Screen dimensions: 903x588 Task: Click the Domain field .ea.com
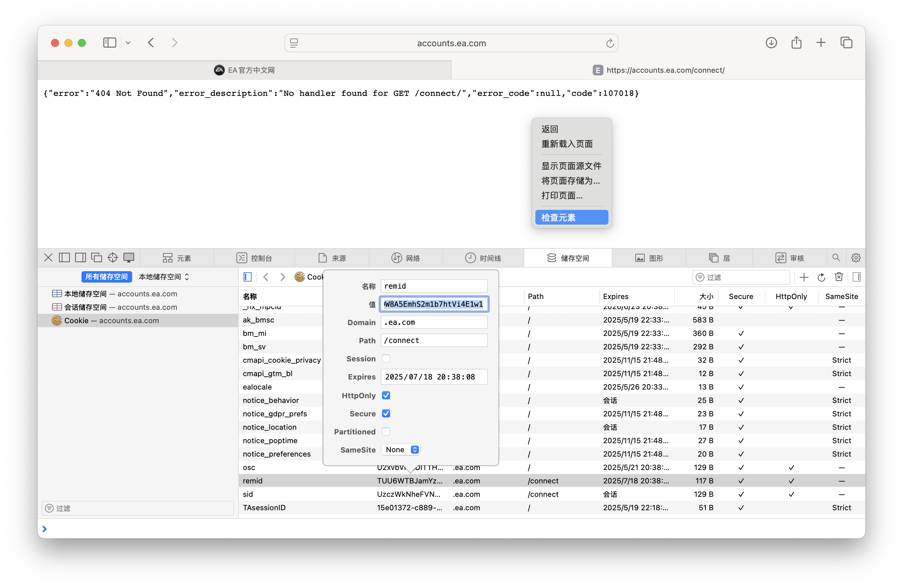434,322
